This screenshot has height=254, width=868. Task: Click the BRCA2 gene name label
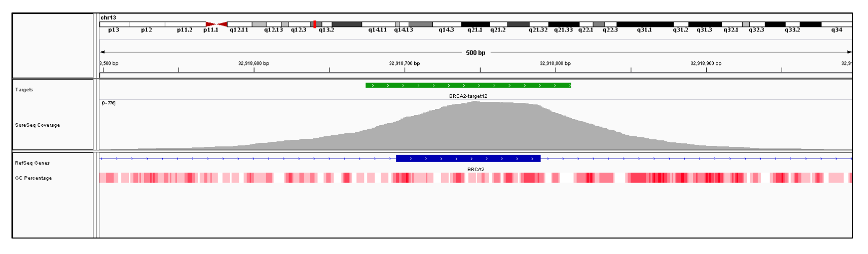pos(476,170)
